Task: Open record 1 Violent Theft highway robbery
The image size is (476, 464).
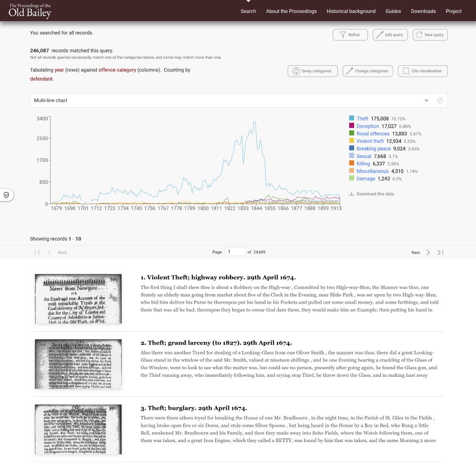Action: tap(218, 277)
